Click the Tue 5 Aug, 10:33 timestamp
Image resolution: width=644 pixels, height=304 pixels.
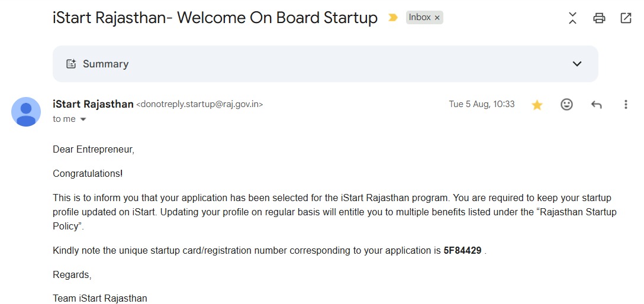pyautogui.click(x=482, y=104)
